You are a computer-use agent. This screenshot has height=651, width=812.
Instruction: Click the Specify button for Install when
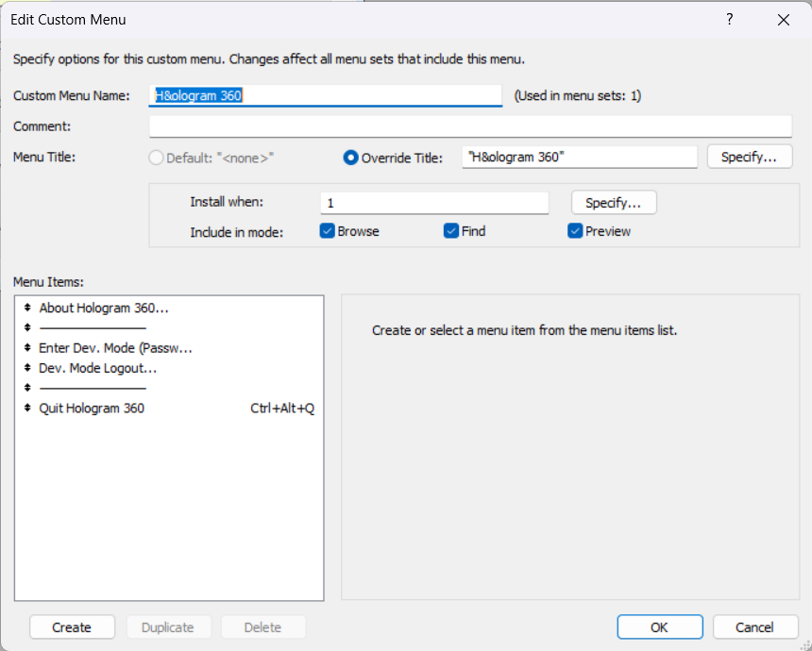pyautogui.click(x=613, y=202)
